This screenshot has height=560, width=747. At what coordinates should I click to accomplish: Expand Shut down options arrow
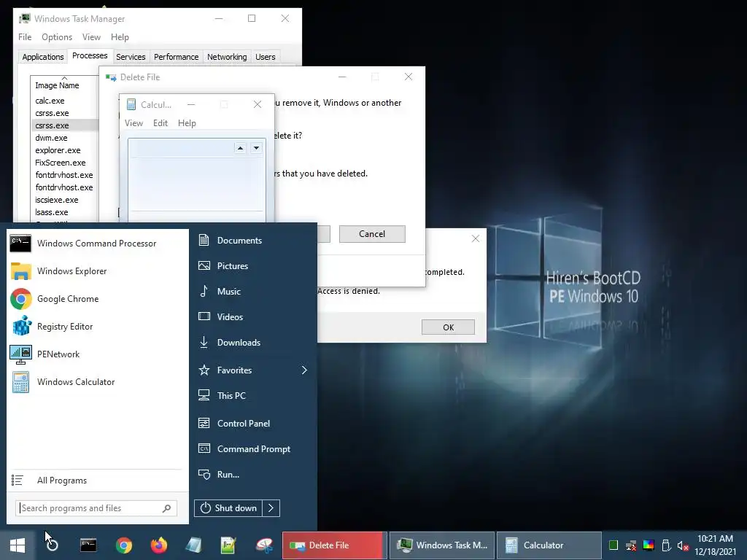point(271,508)
